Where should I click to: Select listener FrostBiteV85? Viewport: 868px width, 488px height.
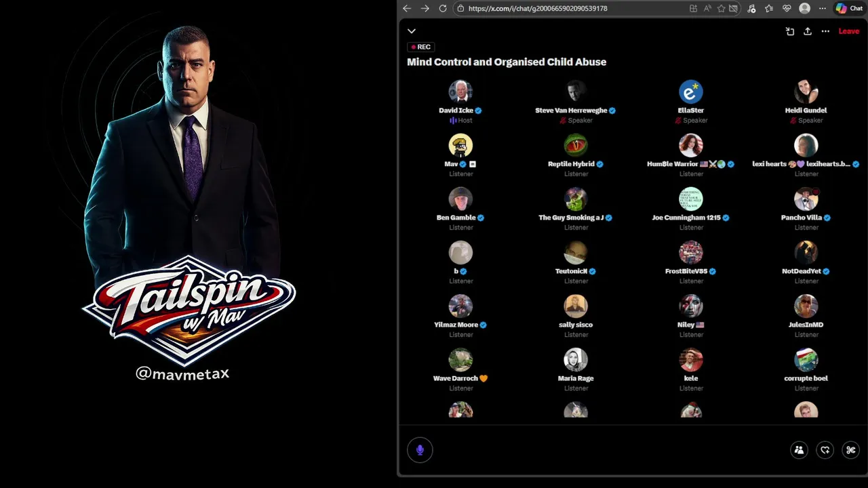(x=691, y=262)
